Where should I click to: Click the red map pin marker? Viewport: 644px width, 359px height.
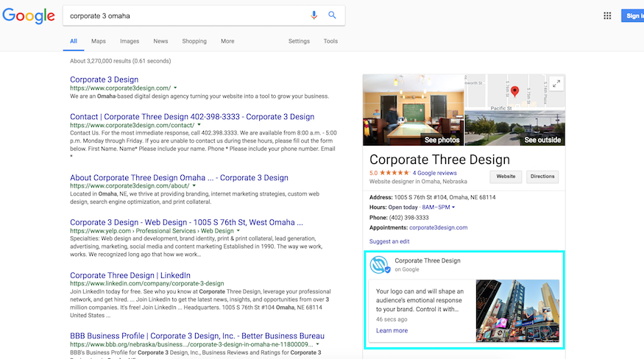(515, 91)
